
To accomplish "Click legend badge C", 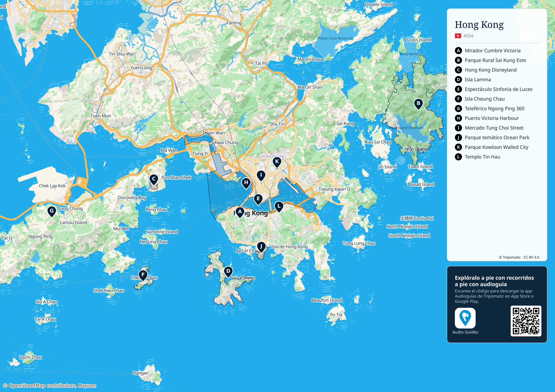I will [x=458, y=70].
